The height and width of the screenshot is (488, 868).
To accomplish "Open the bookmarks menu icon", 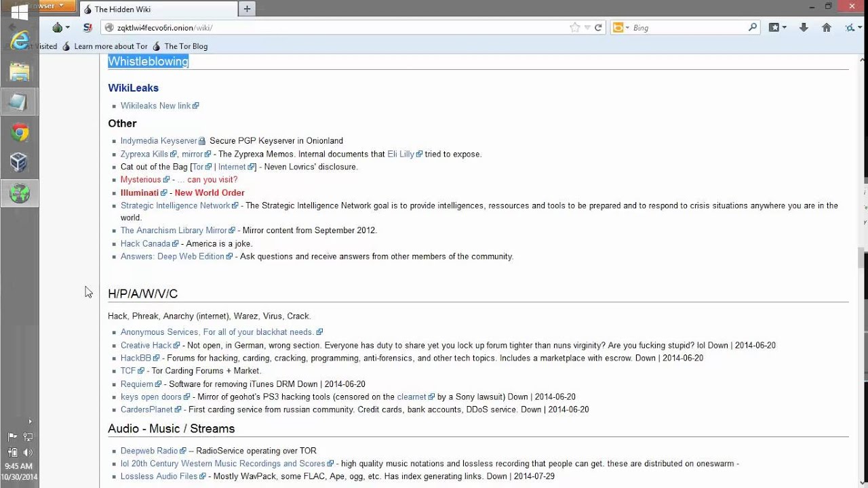I will [774, 28].
